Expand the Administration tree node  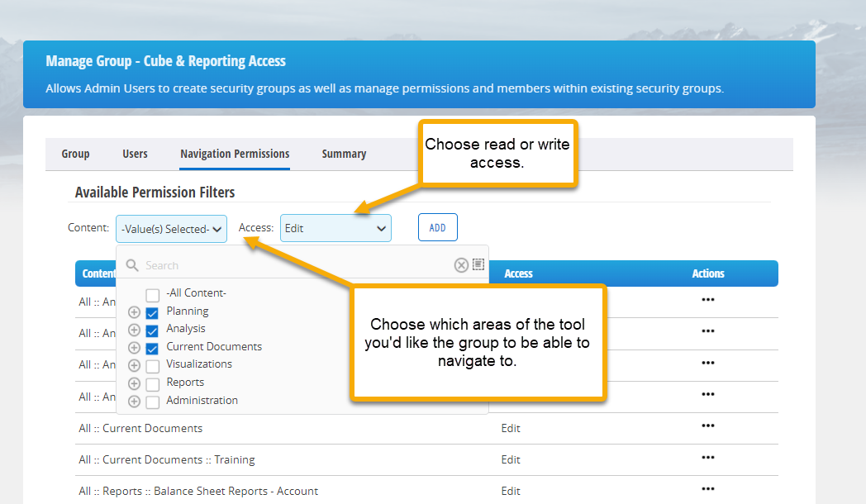134,402
